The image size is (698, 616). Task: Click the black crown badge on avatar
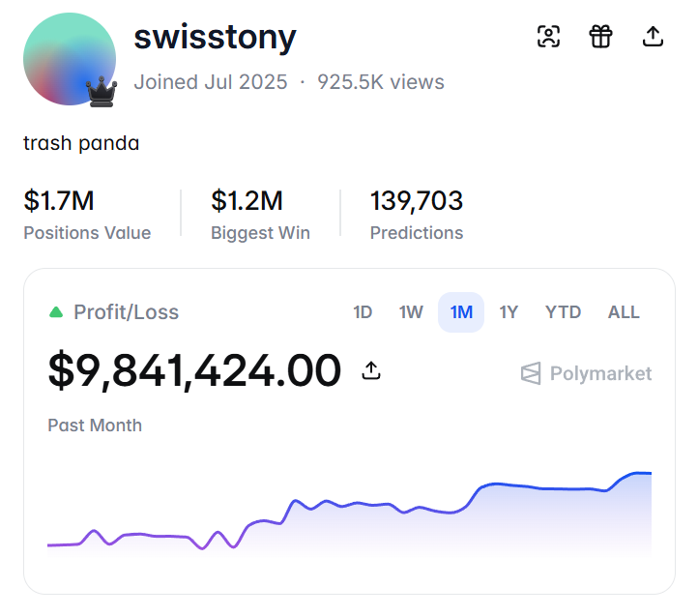pos(102,91)
